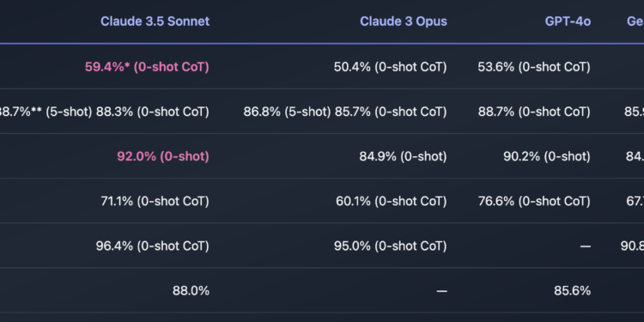Select the pink 59.4%* (0-shot CoT) cell
This screenshot has width=644, height=322.
147,67
